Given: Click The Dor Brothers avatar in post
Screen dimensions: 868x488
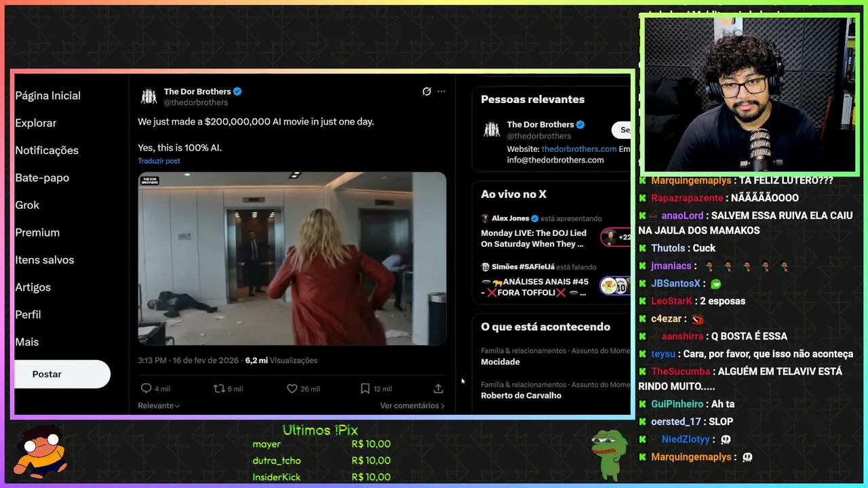Looking at the screenshot, I should click(x=149, y=96).
